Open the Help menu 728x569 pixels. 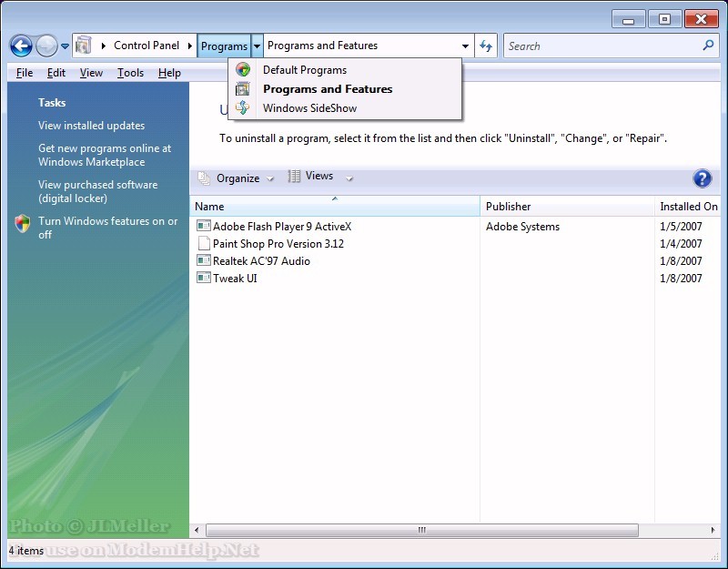[x=169, y=73]
